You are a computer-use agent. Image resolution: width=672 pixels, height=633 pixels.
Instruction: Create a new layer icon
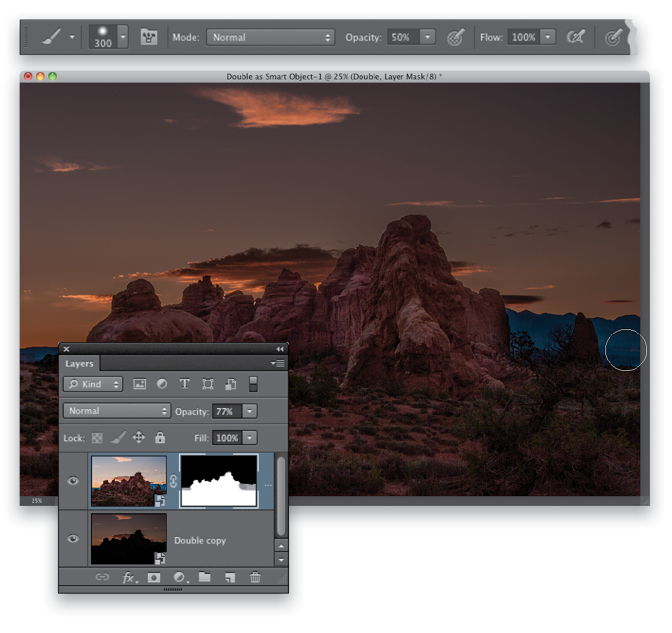(230, 578)
